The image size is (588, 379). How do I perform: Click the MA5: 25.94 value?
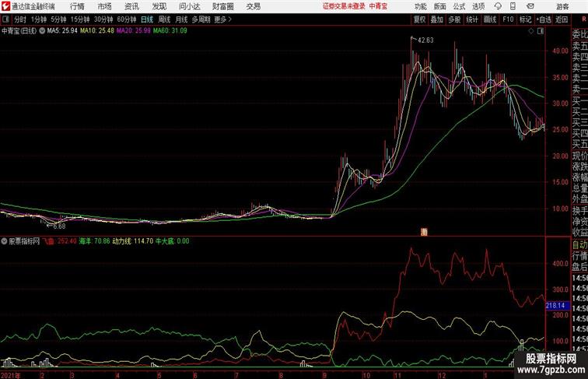(x=62, y=31)
